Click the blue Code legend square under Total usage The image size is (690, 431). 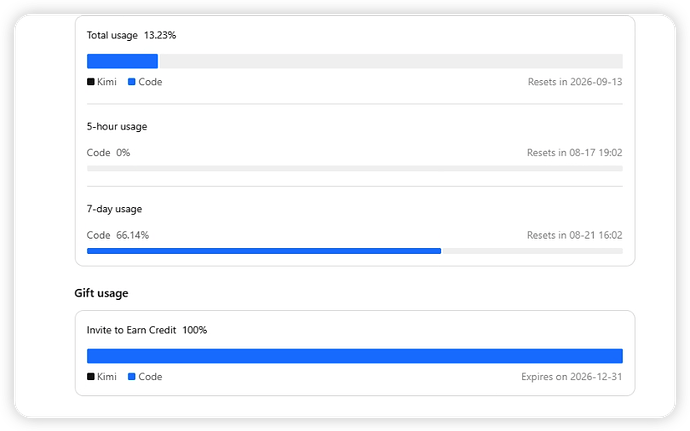pyautogui.click(x=132, y=82)
